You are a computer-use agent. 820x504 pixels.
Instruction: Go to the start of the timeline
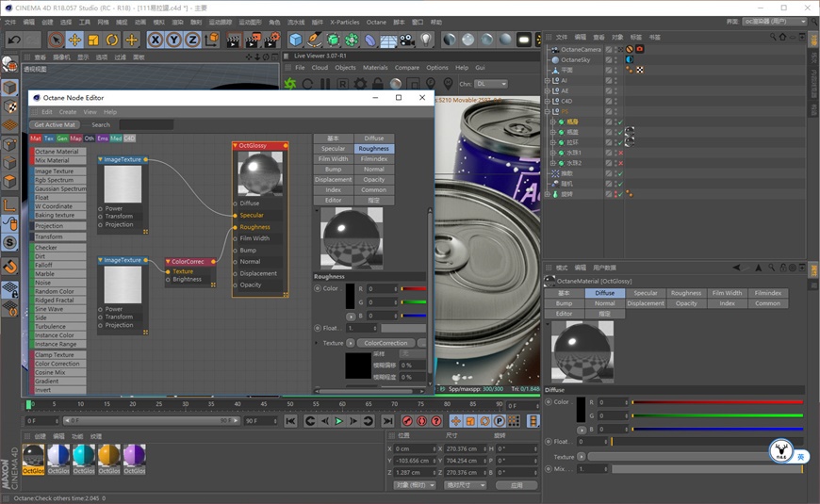[290, 421]
